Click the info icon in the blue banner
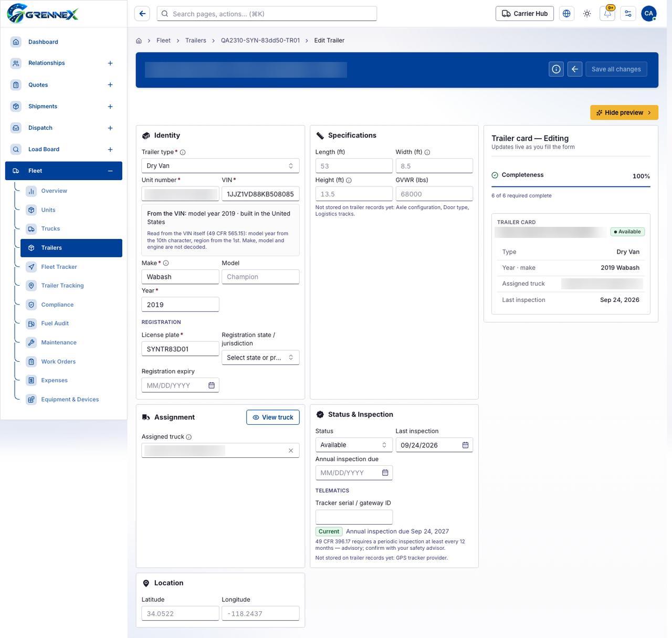This screenshot has width=672, height=638. coord(556,69)
